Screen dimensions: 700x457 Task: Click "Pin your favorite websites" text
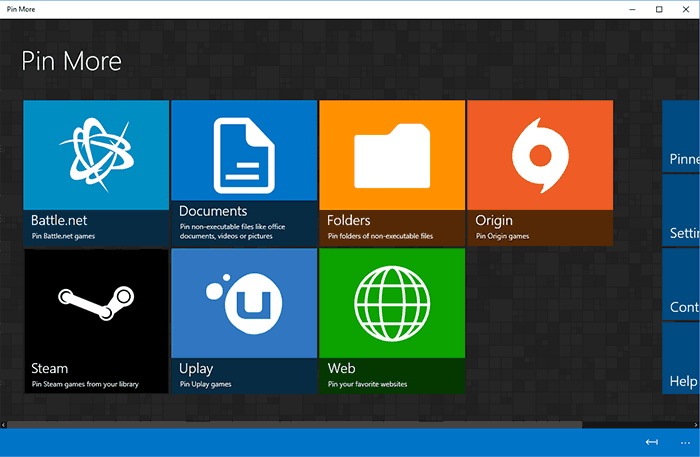click(367, 384)
